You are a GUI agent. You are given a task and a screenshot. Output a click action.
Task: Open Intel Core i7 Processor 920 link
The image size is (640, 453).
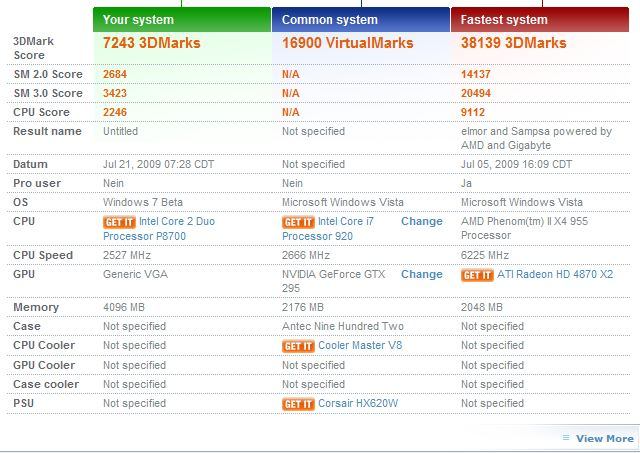(x=328, y=229)
